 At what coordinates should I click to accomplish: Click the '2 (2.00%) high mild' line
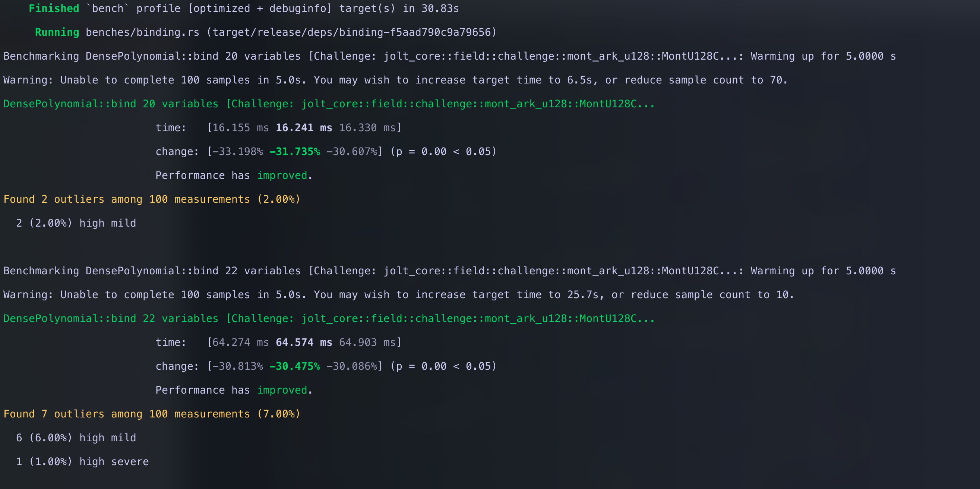click(76, 223)
